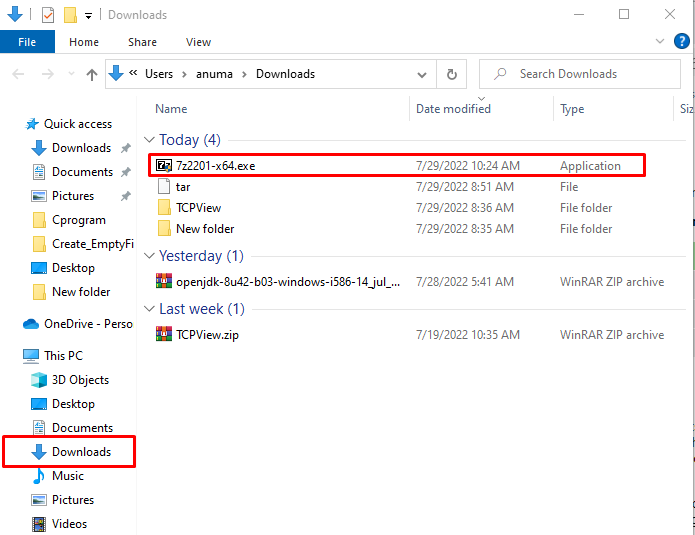Open Downloads under This PC
The width and height of the screenshot is (695, 535).
tap(82, 452)
